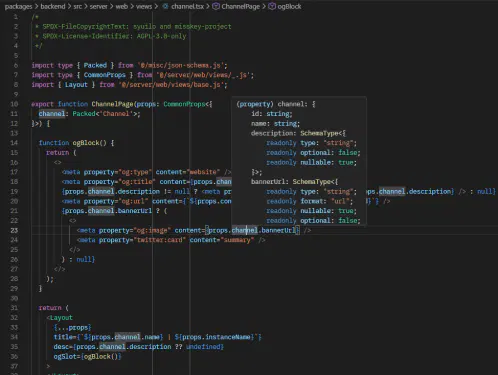The image size is (498, 375).
Task: Click line number 10 in the gutter
Action: coord(14,104)
